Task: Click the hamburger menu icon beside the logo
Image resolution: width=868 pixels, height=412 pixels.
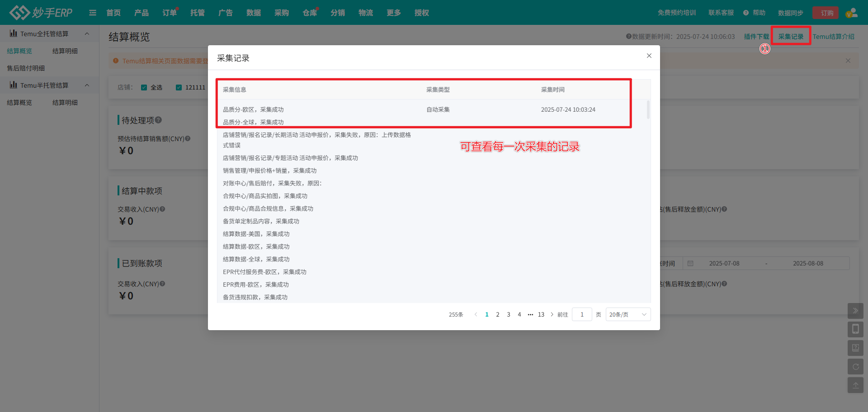Action: coord(93,13)
